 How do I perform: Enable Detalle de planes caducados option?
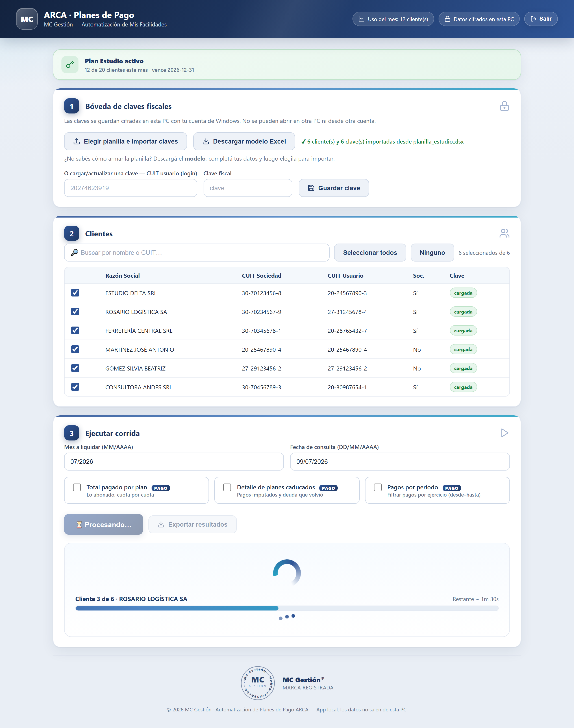(227, 487)
